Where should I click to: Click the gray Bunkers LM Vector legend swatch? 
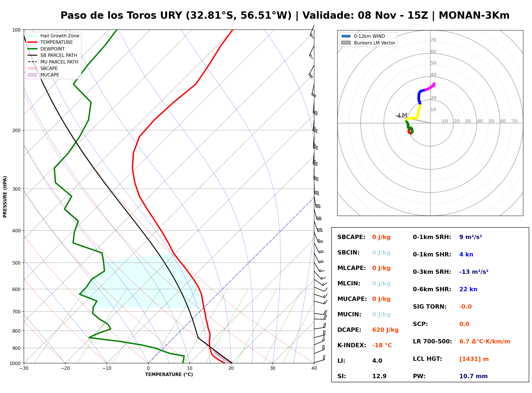pos(346,43)
